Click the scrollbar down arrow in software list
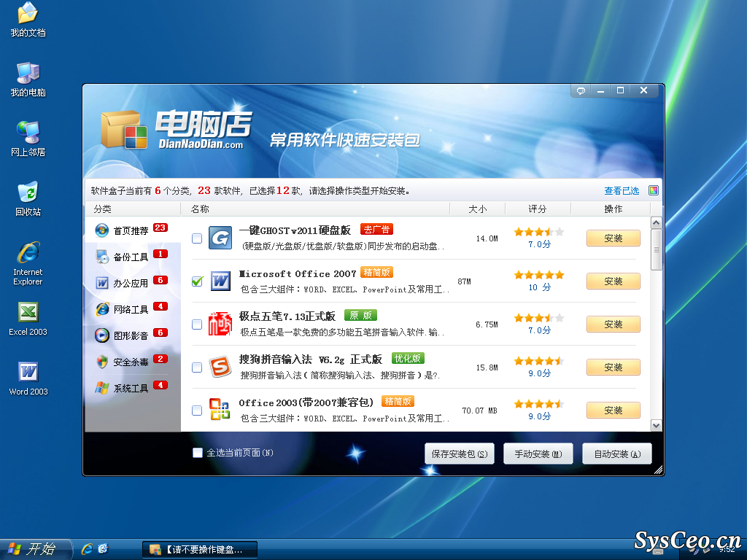Viewport: 747px width, 560px height. click(656, 425)
